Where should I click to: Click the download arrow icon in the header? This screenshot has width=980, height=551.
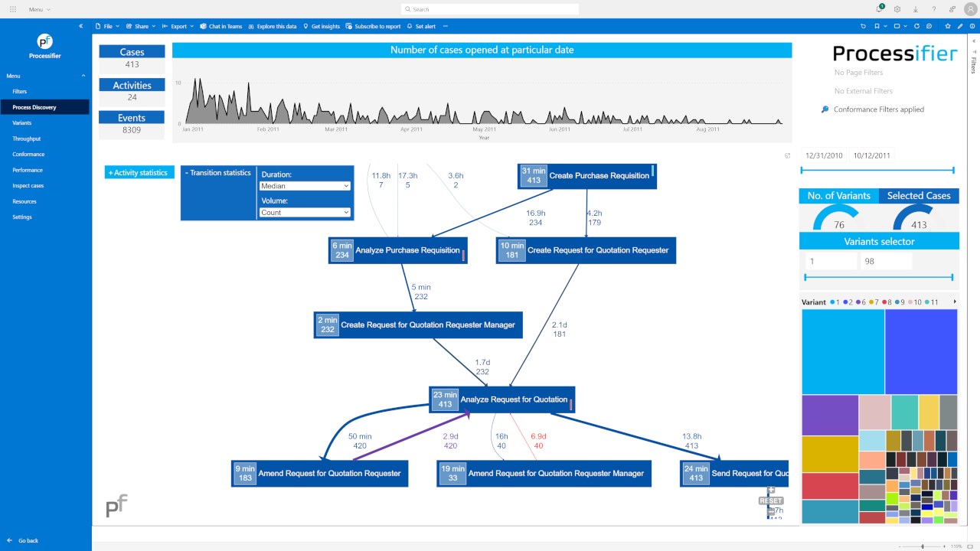click(x=916, y=9)
